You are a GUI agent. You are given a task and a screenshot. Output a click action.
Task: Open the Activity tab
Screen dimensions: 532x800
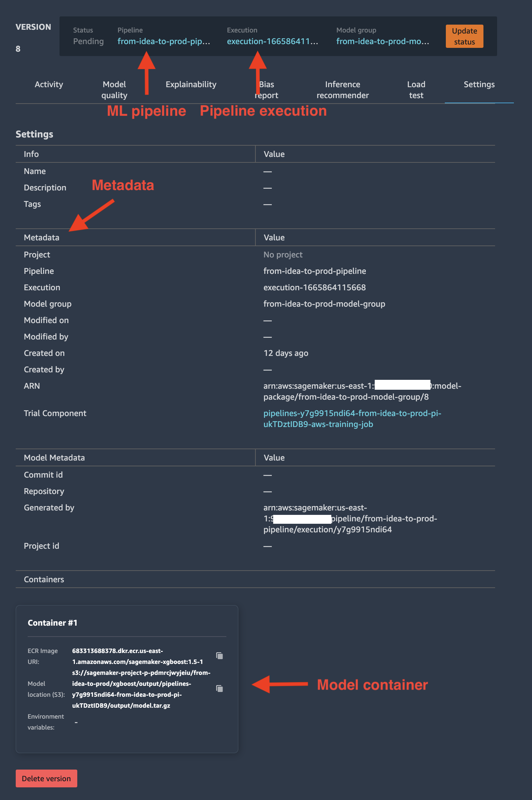coord(49,84)
